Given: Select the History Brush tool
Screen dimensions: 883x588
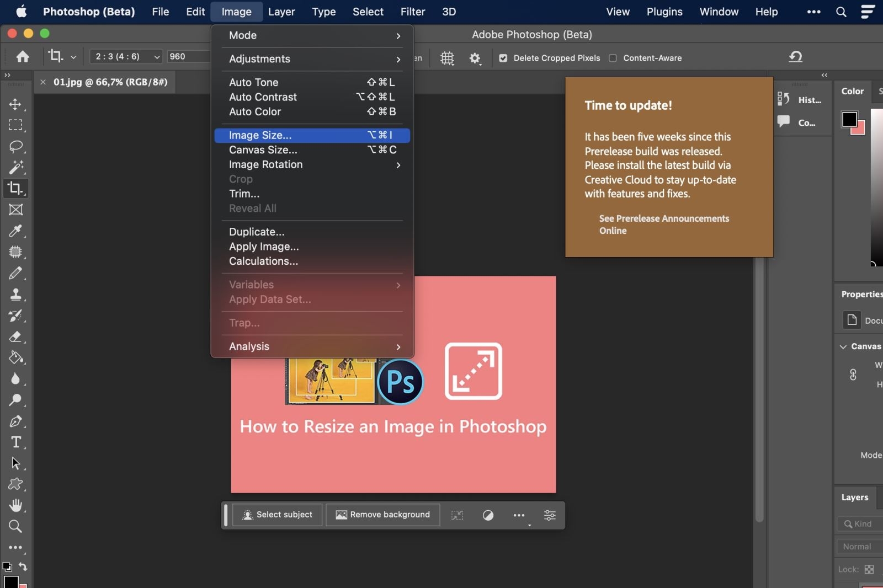Looking at the screenshot, I should tap(15, 316).
